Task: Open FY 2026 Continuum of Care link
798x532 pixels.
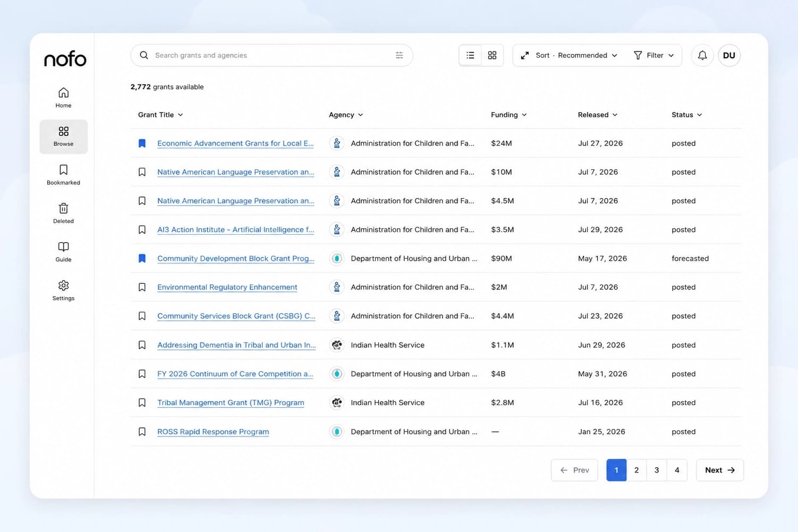Action: 235,374
